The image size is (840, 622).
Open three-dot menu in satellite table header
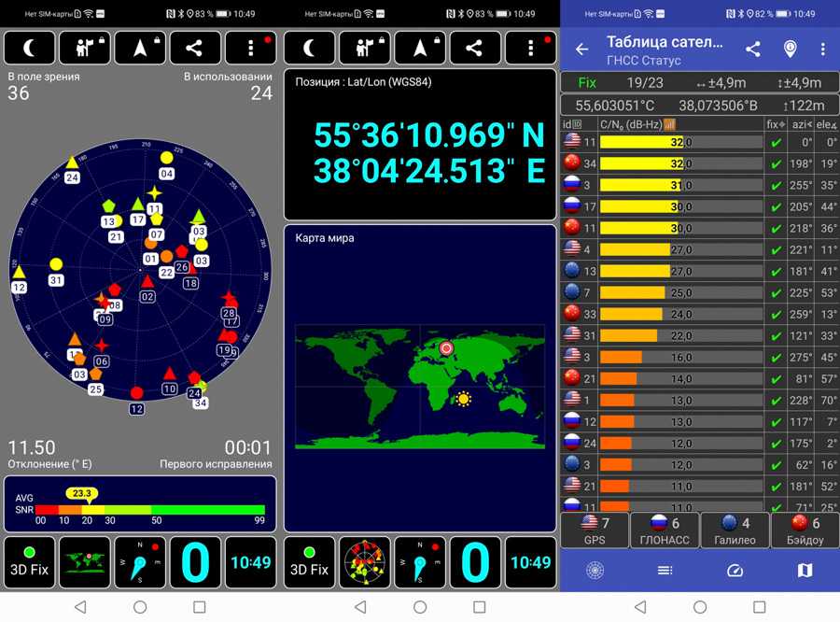click(822, 49)
